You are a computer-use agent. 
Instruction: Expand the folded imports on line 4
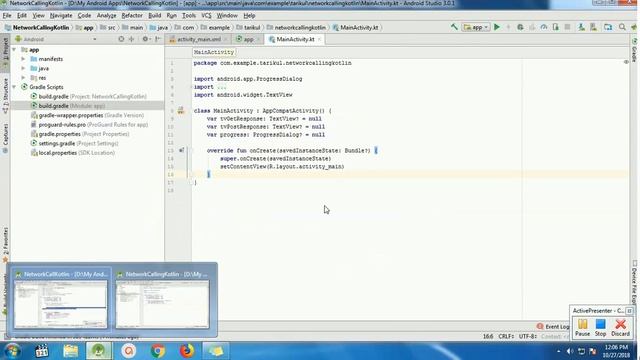pos(222,87)
